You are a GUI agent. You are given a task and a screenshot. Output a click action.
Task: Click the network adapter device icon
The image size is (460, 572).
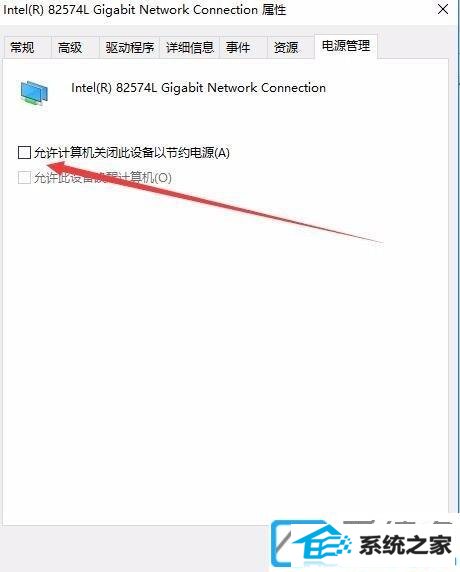pyautogui.click(x=34, y=93)
